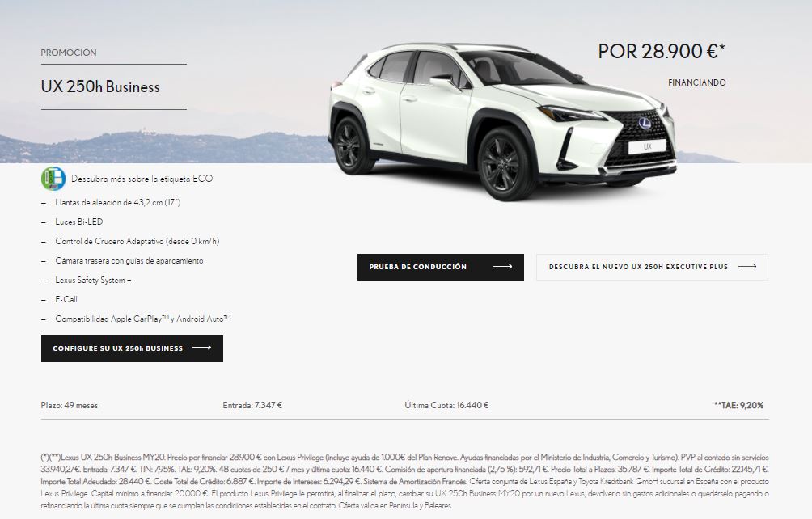Open 'Descubra el nuevo UX 250h Executive Plus'
Viewport: 812px width, 519px height.
(x=652, y=267)
